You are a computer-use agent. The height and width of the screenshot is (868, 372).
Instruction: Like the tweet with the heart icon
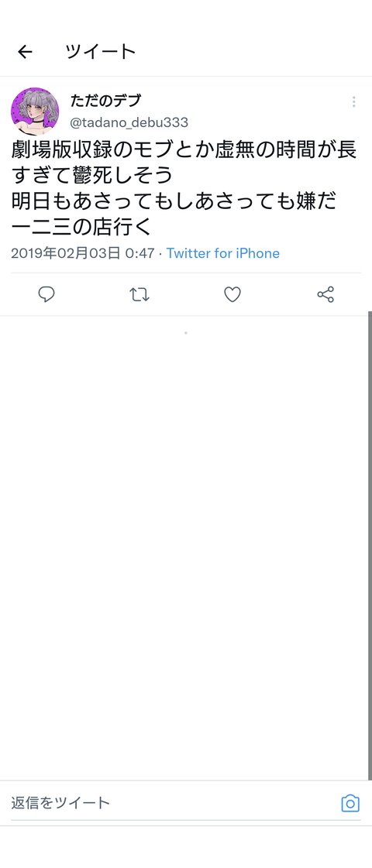coord(232,294)
